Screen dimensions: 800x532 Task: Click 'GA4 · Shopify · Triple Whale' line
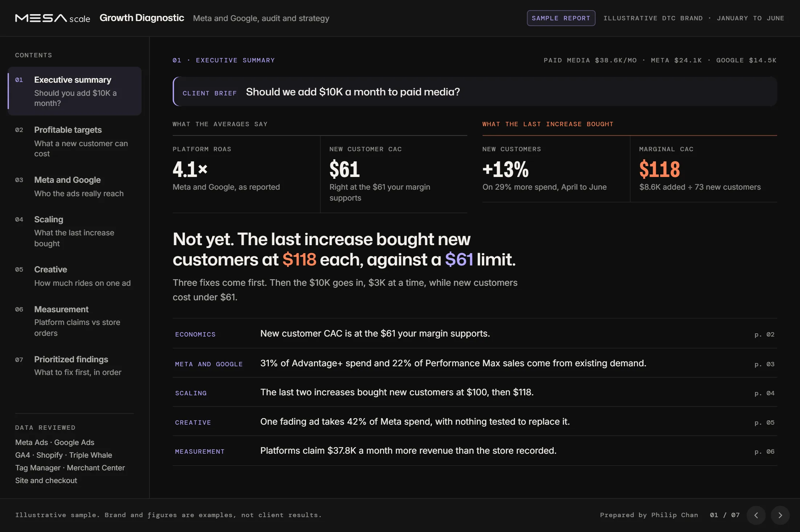pos(63,455)
